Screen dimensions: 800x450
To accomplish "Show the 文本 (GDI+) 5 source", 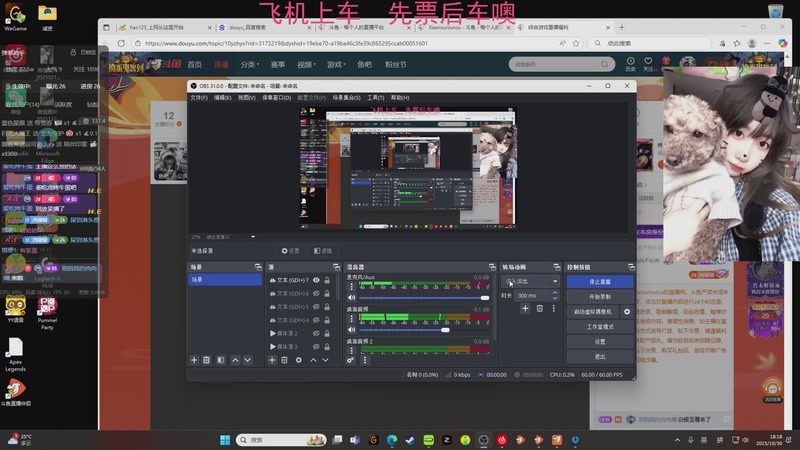I will (x=316, y=307).
